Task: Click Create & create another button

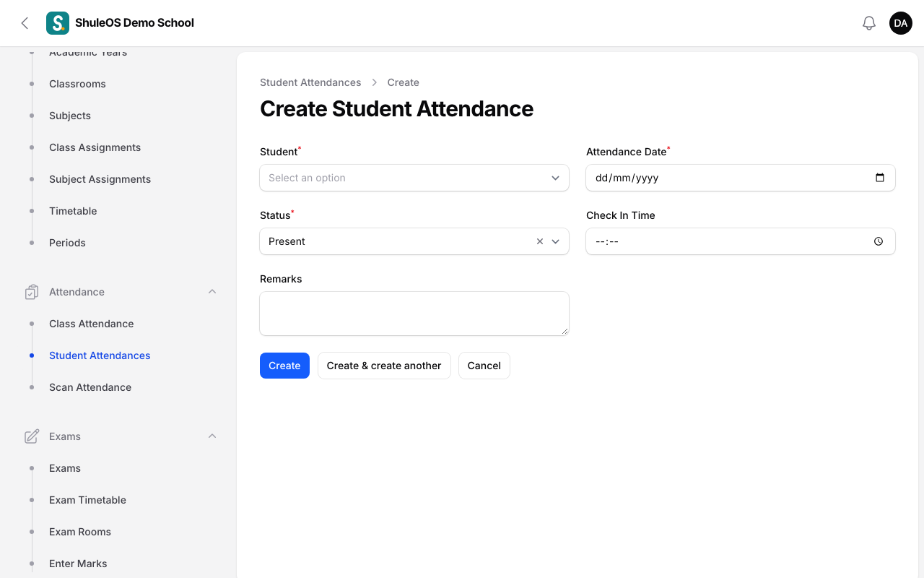Action: pyautogui.click(x=384, y=366)
